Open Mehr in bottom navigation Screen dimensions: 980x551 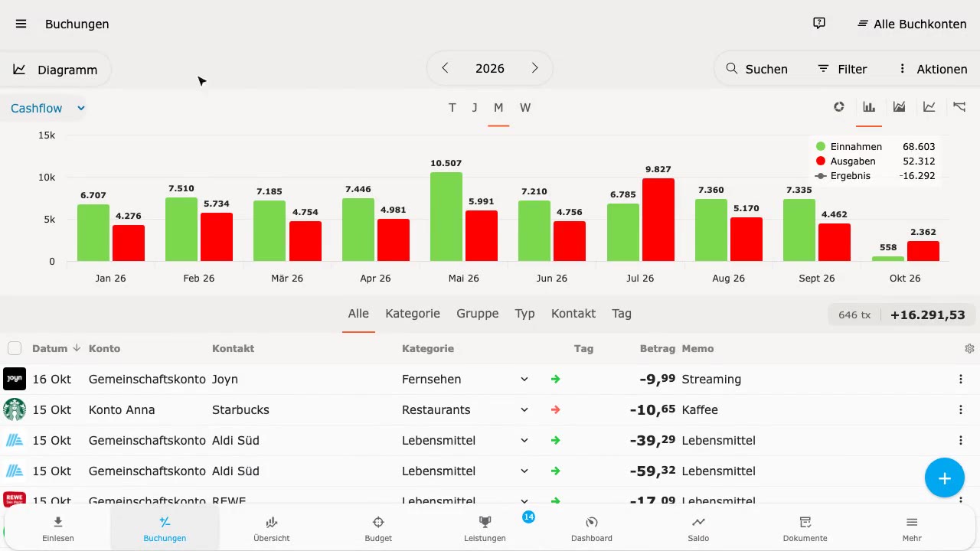click(912, 529)
